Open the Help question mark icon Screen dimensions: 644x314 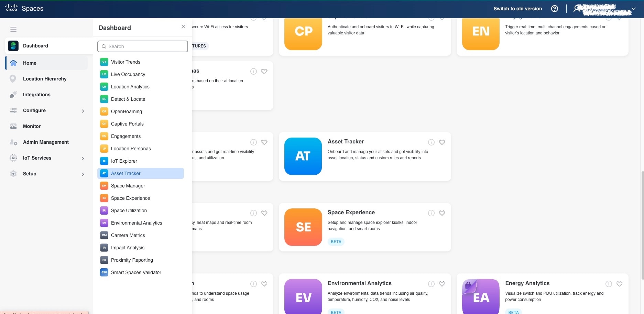pyautogui.click(x=554, y=9)
